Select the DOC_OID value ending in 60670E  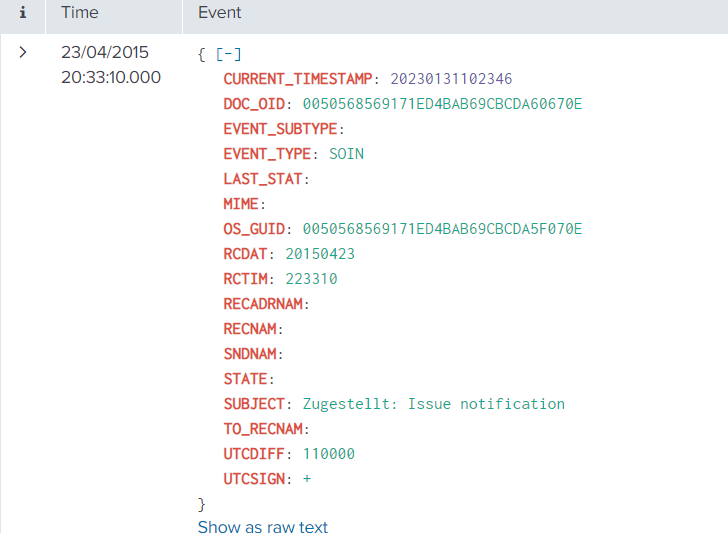coord(442,104)
